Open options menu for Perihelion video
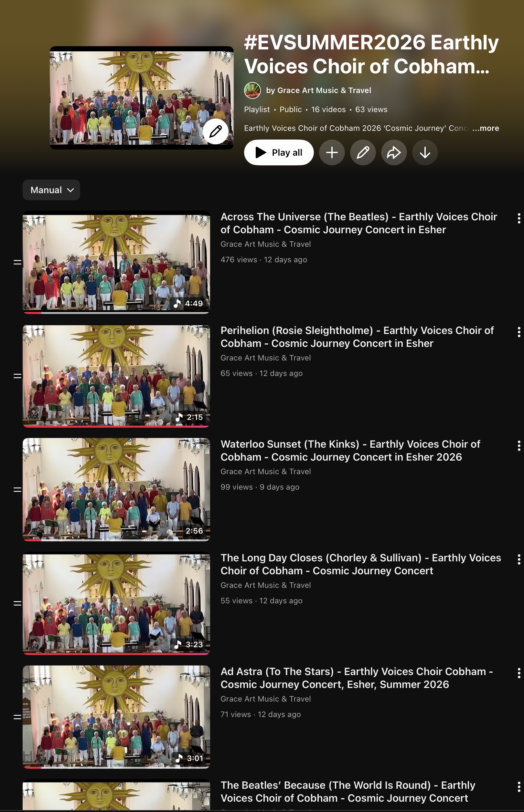This screenshot has height=812, width=524. click(519, 332)
